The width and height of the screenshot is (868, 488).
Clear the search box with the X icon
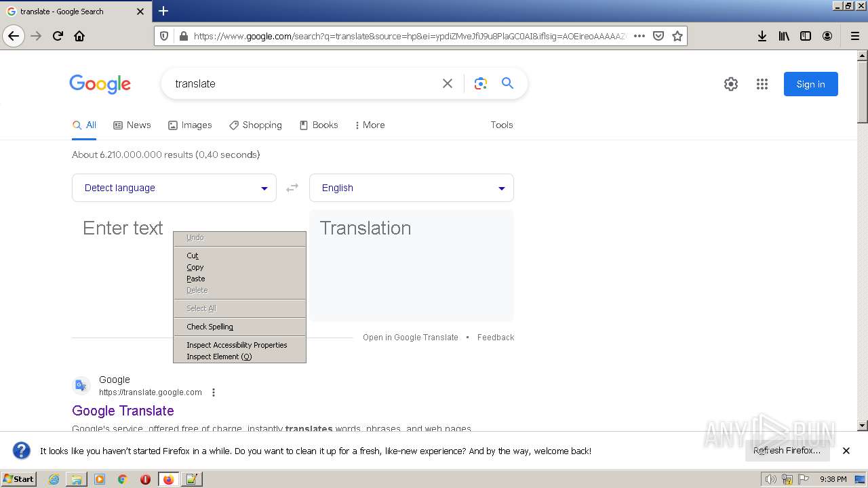pos(448,83)
